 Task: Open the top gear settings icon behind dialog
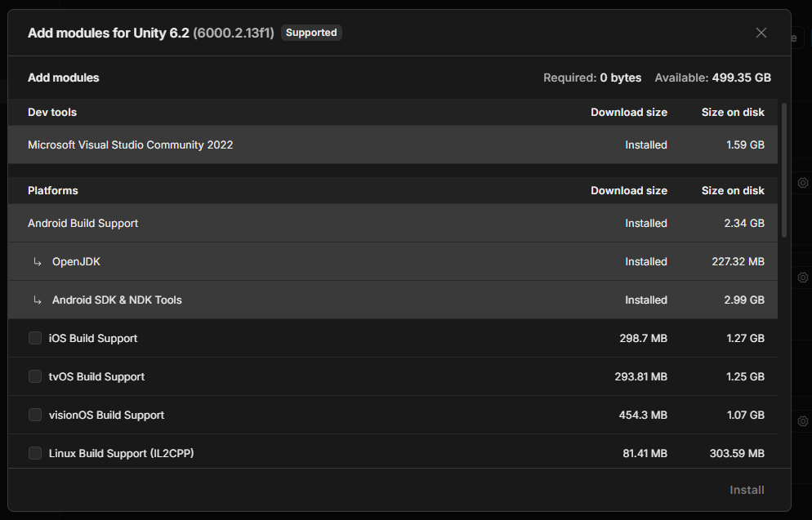(803, 183)
